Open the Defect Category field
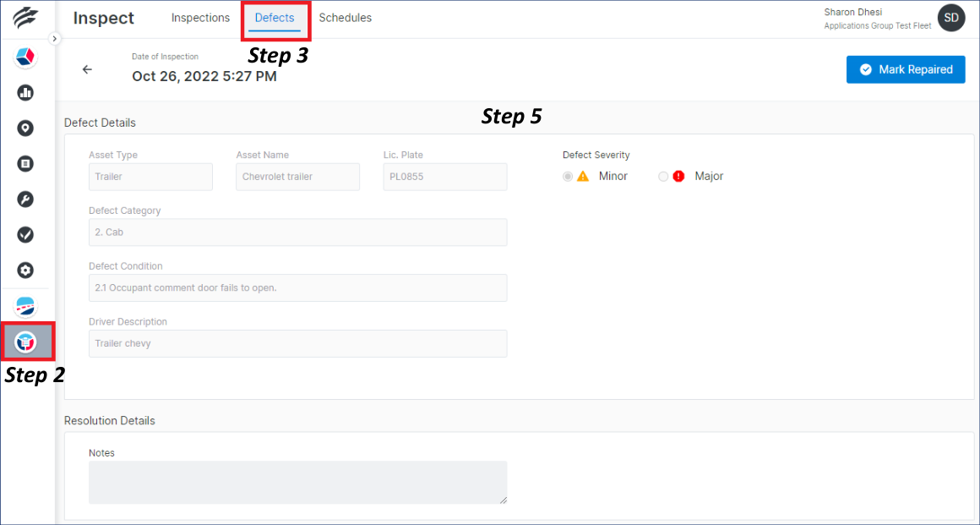The width and height of the screenshot is (980, 525). click(x=297, y=232)
